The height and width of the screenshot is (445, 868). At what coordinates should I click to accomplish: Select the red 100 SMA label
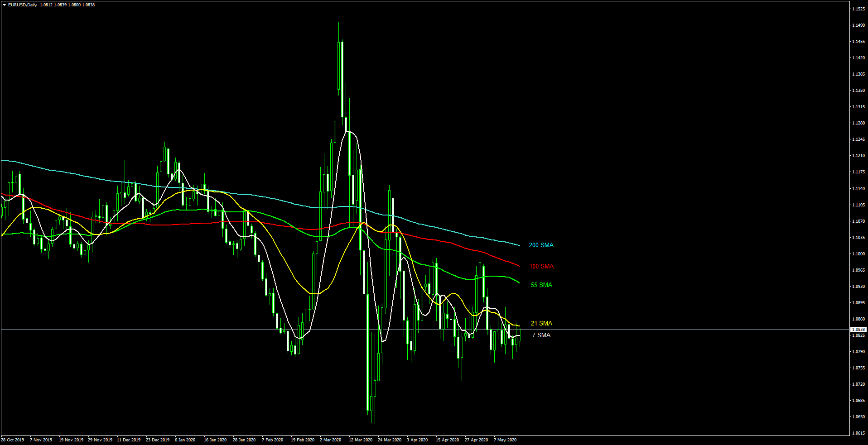click(541, 266)
